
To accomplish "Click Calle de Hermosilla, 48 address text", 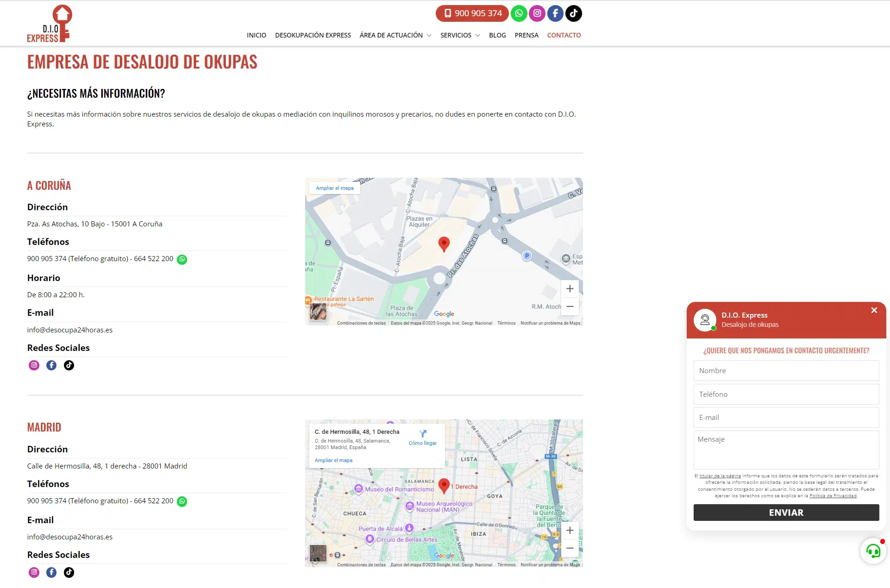I will [x=107, y=466].
